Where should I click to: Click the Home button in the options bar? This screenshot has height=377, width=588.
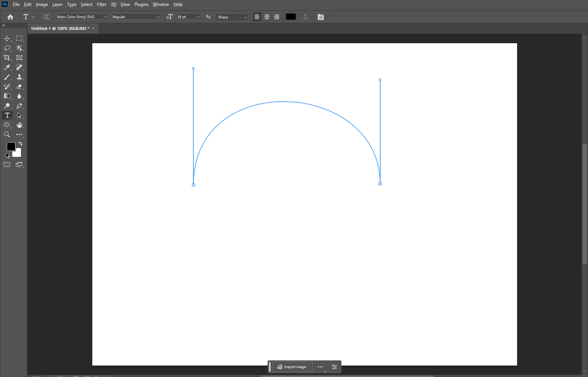(10, 17)
